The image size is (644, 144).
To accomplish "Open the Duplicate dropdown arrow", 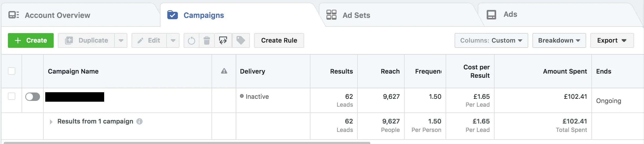I will pos(121,40).
